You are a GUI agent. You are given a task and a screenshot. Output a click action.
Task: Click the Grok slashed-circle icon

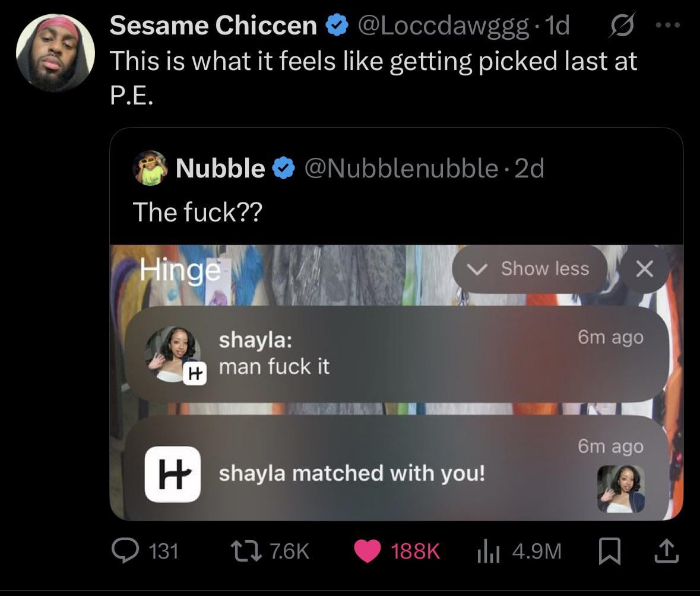click(x=620, y=26)
